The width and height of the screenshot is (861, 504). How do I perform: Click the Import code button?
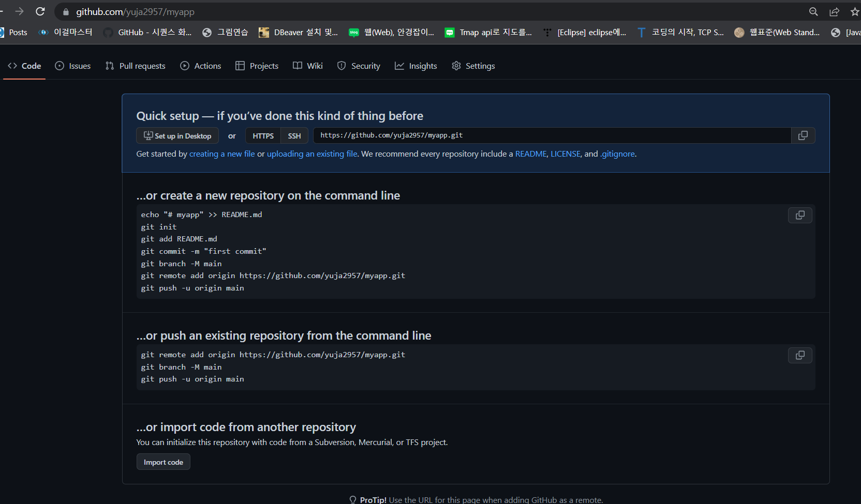(164, 462)
